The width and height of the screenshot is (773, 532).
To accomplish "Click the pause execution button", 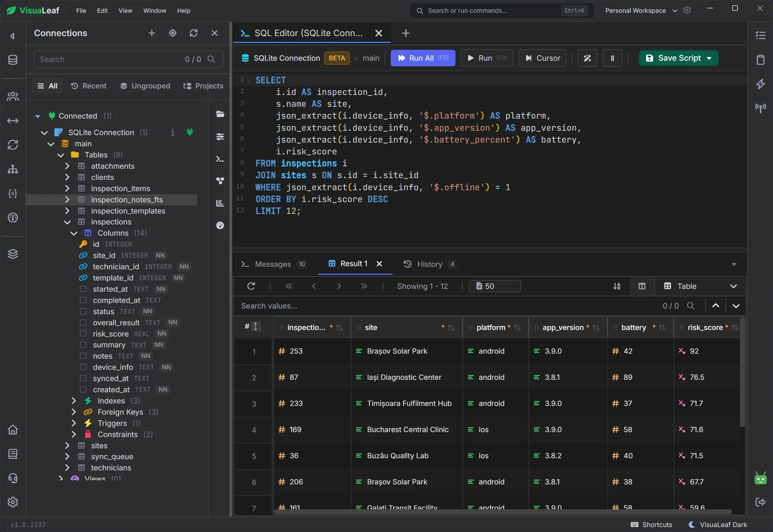I will 612,58.
